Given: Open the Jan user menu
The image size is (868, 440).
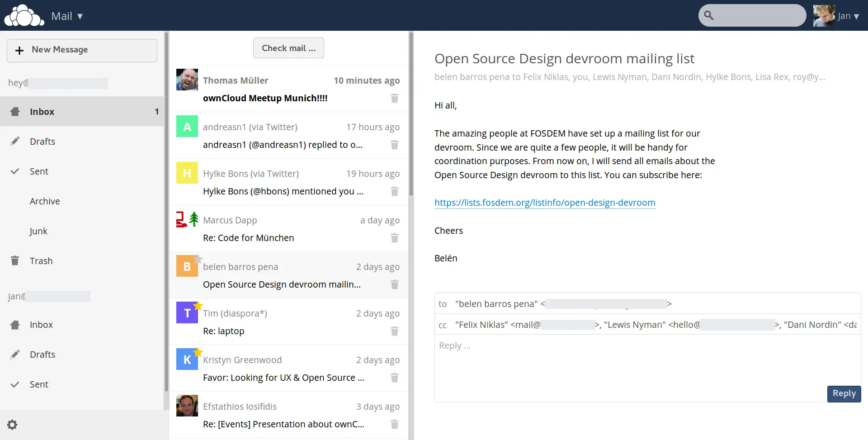Looking at the screenshot, I should pos(836,16).
